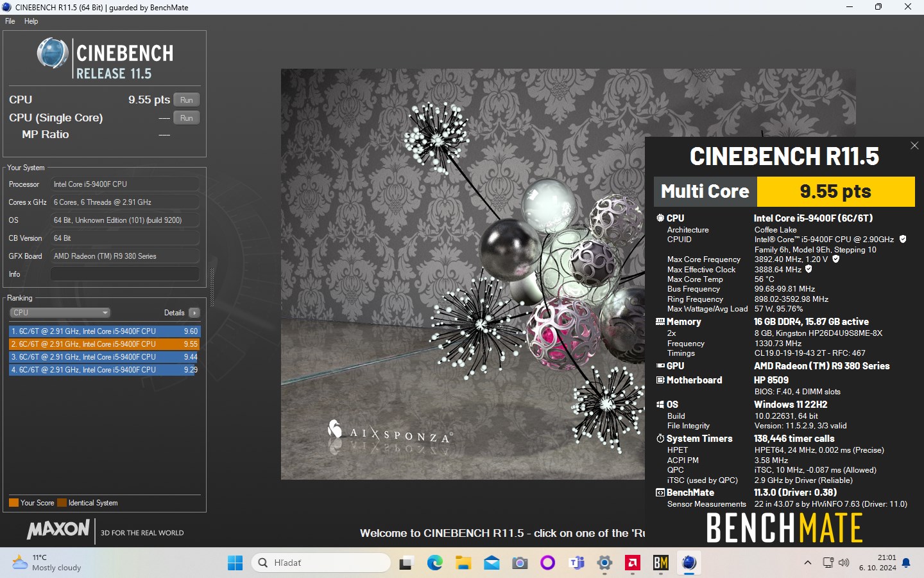Click the shield beside Max Effective Clock value
The image size is (924, 578).
point(809,270)
